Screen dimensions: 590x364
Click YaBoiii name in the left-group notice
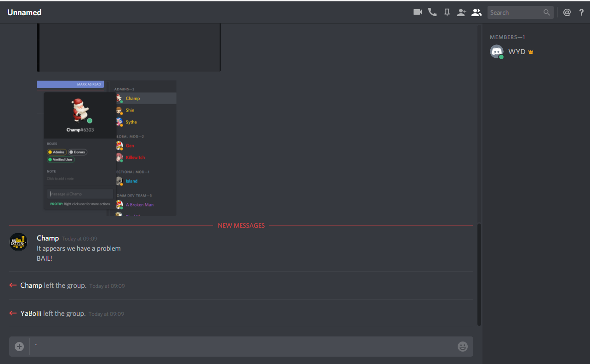[x=31, y=314]
